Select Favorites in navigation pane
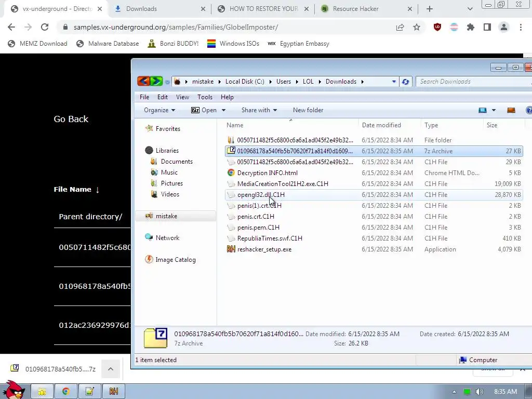The width and height of the screenshot is (532, 399). 163,129
